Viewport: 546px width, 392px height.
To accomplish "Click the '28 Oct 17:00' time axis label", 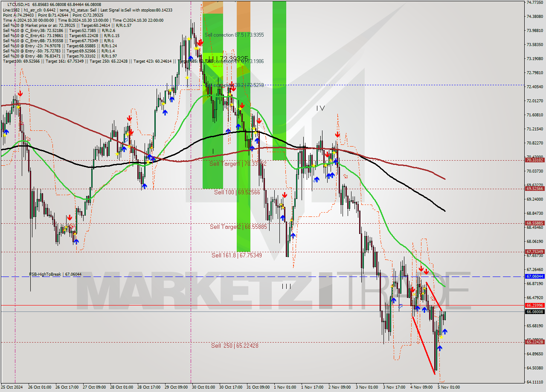I will pos(149,387).
